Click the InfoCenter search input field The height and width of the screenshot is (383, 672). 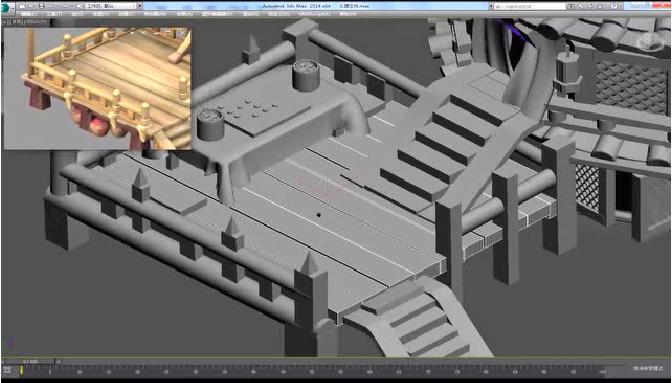click(530, 6)
